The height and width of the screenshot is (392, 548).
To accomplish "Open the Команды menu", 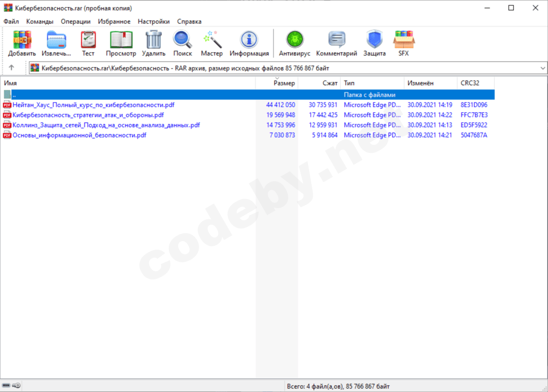I will [x=40, y=21].
